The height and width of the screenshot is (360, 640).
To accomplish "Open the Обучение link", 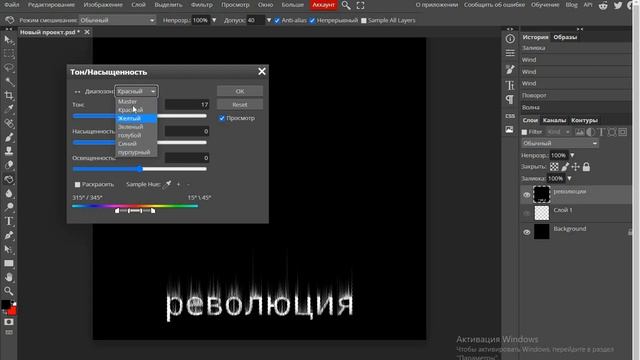I will click(545, 5).
